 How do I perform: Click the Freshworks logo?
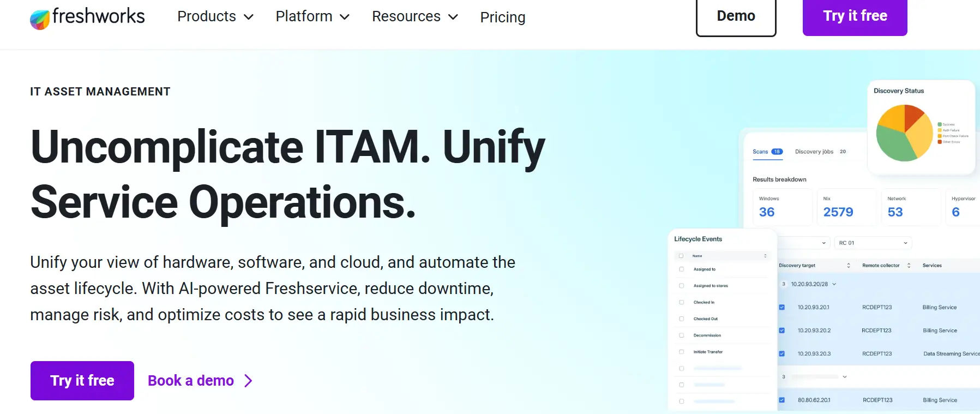(x=87, y=17)
